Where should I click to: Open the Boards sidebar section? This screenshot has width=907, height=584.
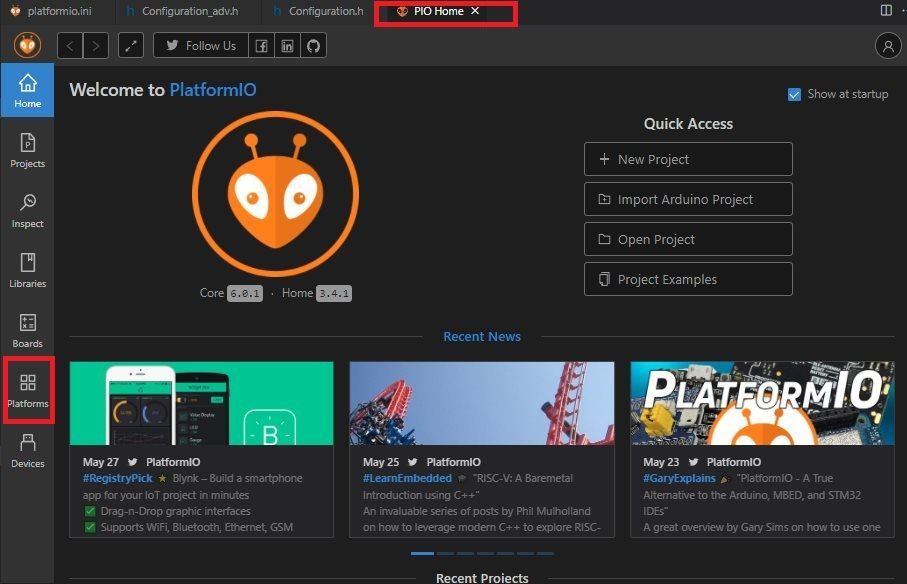click(x=27, y=330)
